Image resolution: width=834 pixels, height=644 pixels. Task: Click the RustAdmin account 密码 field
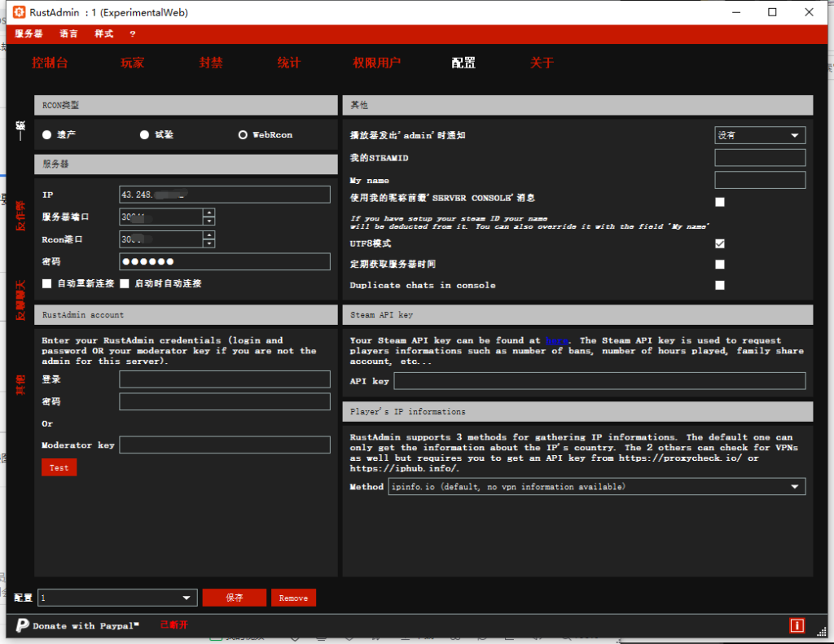pyautogui.click(x=225, y=401)
